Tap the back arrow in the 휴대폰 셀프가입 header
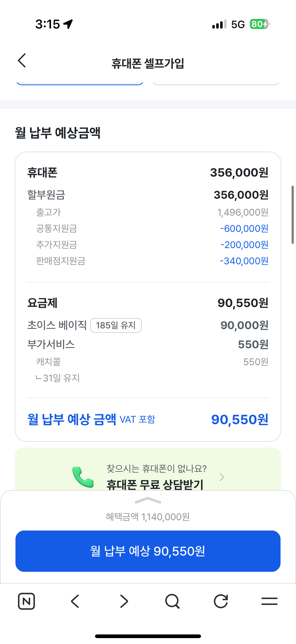This screenshot has width=296, height=644. tap(22, 60)
